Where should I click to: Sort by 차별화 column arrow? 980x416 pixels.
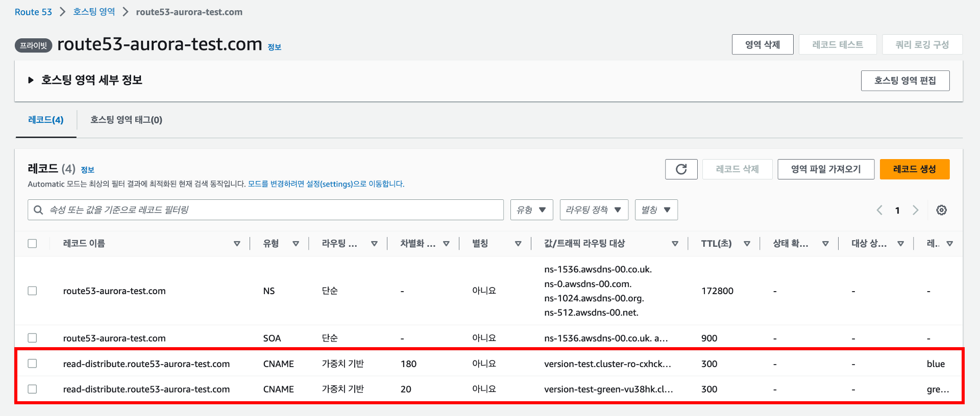pos(446,244)
